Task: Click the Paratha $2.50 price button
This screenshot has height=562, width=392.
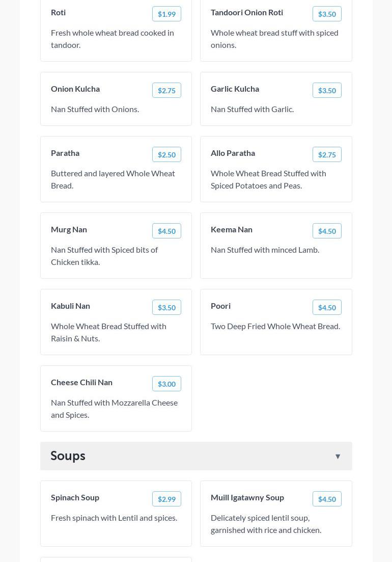Action: click(x=166, y=155)
